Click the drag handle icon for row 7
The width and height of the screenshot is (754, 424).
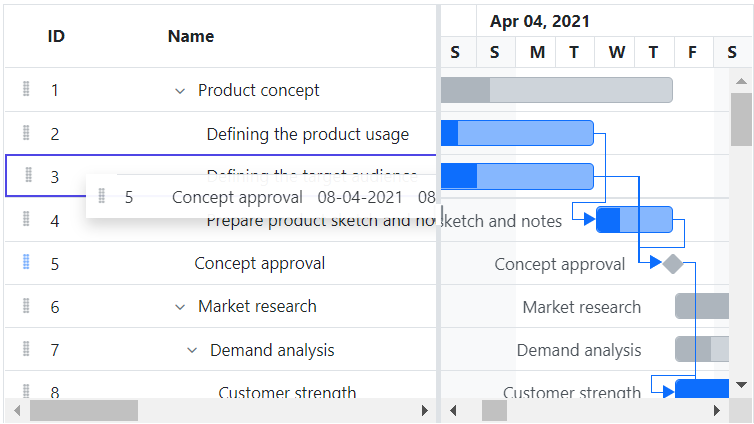point(26,349)
